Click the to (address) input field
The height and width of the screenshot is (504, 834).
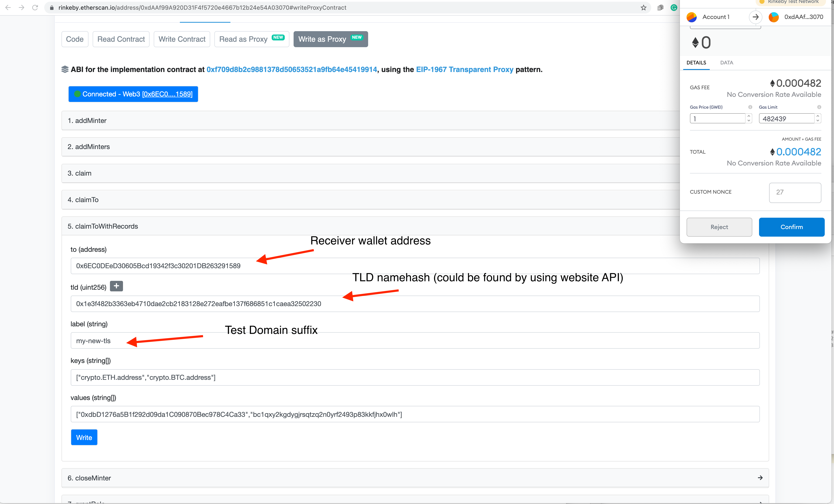point(415,266)
